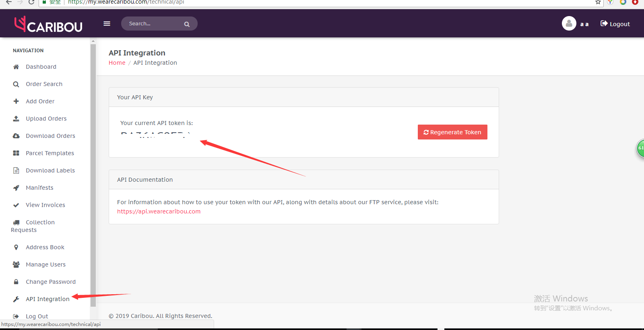644x330 pixels.
Task: Click the Download Orders cloud icon
Action: pos(16,136)
